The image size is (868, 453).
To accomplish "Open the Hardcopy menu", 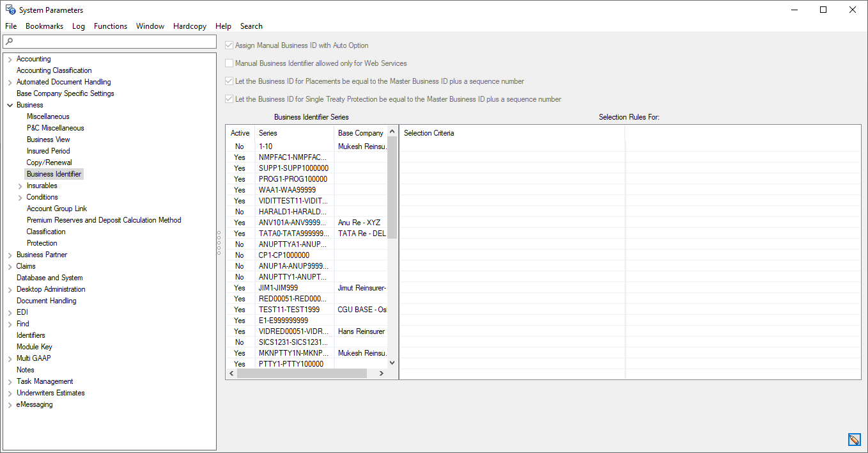I will 189,26.
